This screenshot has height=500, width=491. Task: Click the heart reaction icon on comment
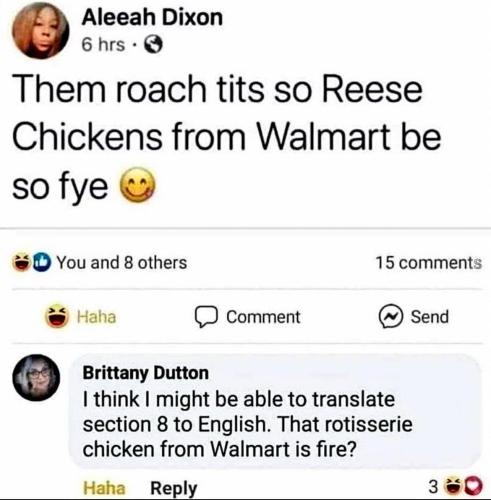(474, 486)
